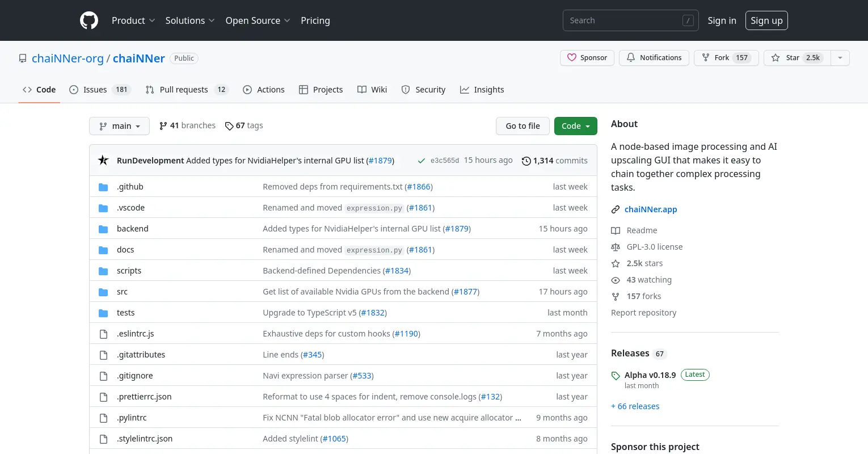This screenshot has width=868, height=454.
Task: Click the Sign up button
Action: click(x=766, y=20)
